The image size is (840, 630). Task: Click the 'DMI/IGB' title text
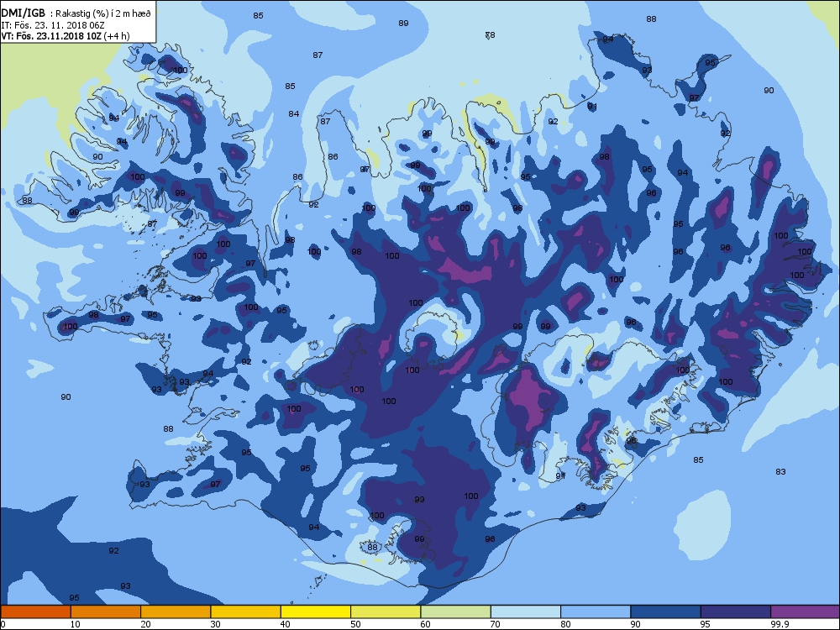coord(24,13)
